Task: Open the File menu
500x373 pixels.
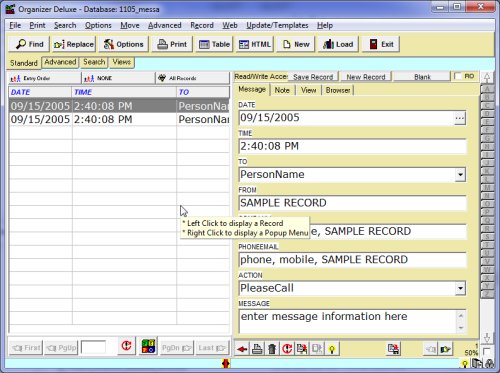Action: [x=15, y=25]
